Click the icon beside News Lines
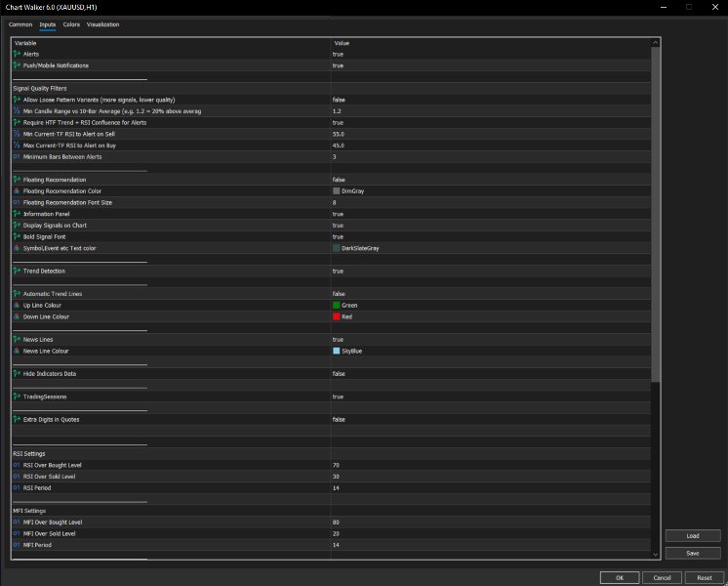728x586 pixels. [x=17, y=339]
